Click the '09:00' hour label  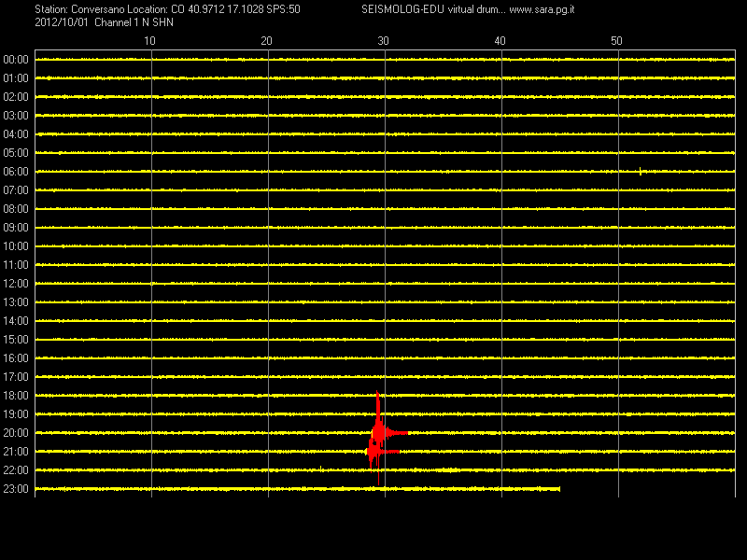coord(16,228)
